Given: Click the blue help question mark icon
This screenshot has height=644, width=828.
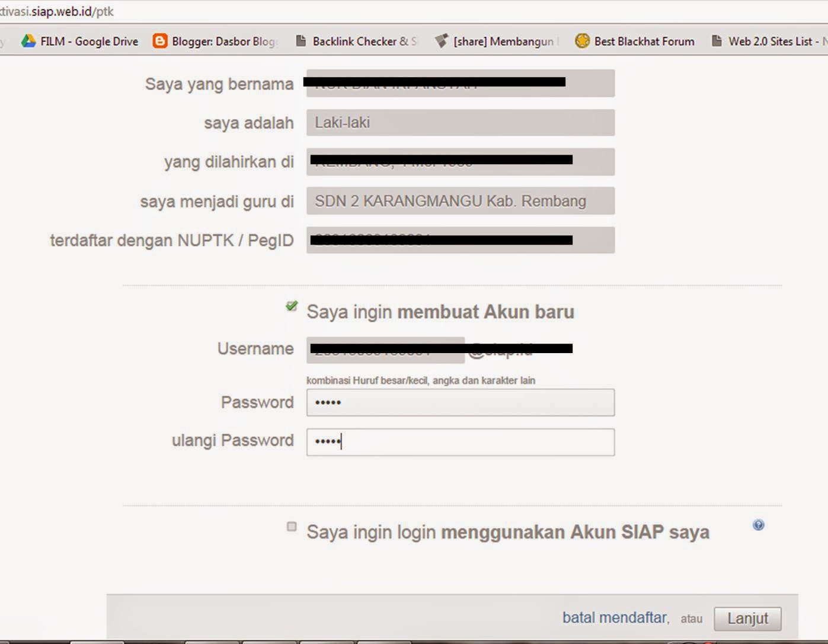Looking at the screenshot, I should tap(758, 525).
